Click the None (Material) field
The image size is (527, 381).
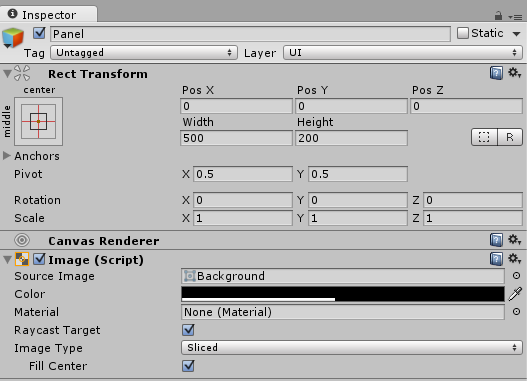343,312
